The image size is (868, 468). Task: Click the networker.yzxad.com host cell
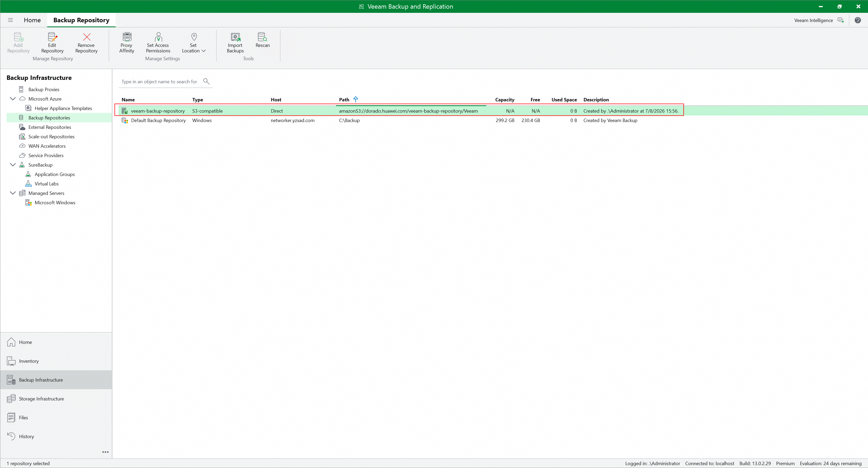pos(293,120)
